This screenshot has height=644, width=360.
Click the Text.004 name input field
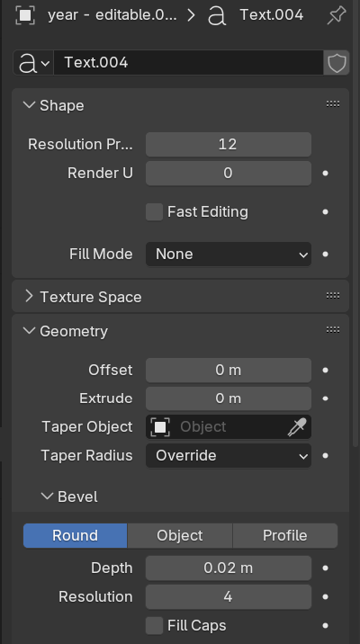pos(189,63)
